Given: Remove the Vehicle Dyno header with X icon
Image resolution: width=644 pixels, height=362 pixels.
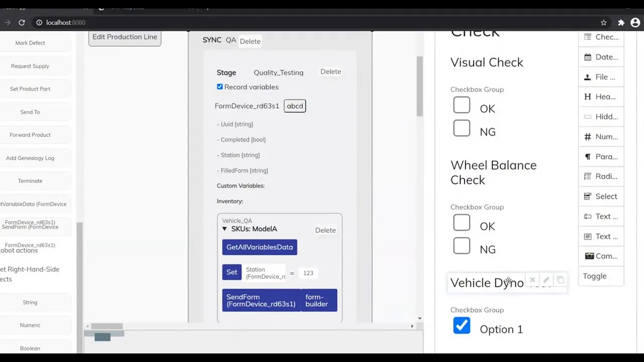Looking at the screenshot, I should coord(532,280).
